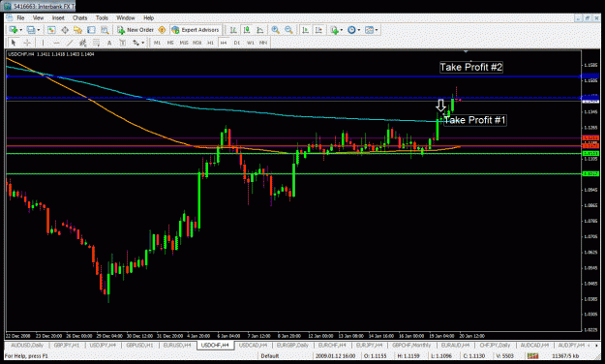605x364 pixels.
Task: Open the Tools menu
Action: click(102, 17)
